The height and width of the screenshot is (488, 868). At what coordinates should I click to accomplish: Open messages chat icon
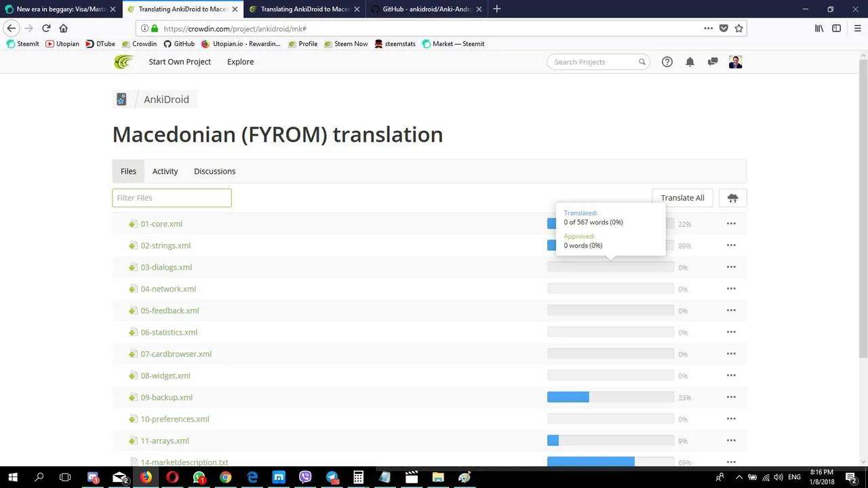(713, 62)
